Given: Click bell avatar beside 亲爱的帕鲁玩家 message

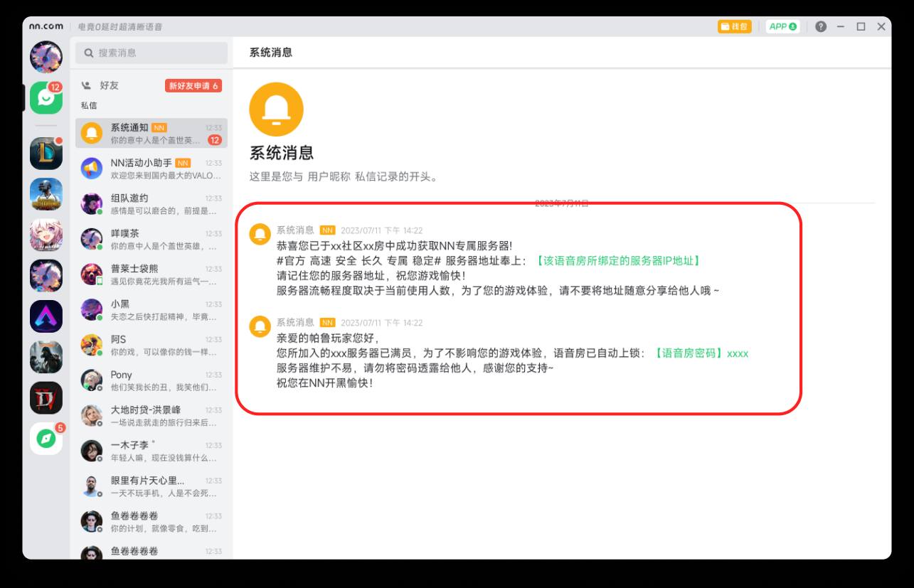Looking at the screenshot, I should click(260, 326).
